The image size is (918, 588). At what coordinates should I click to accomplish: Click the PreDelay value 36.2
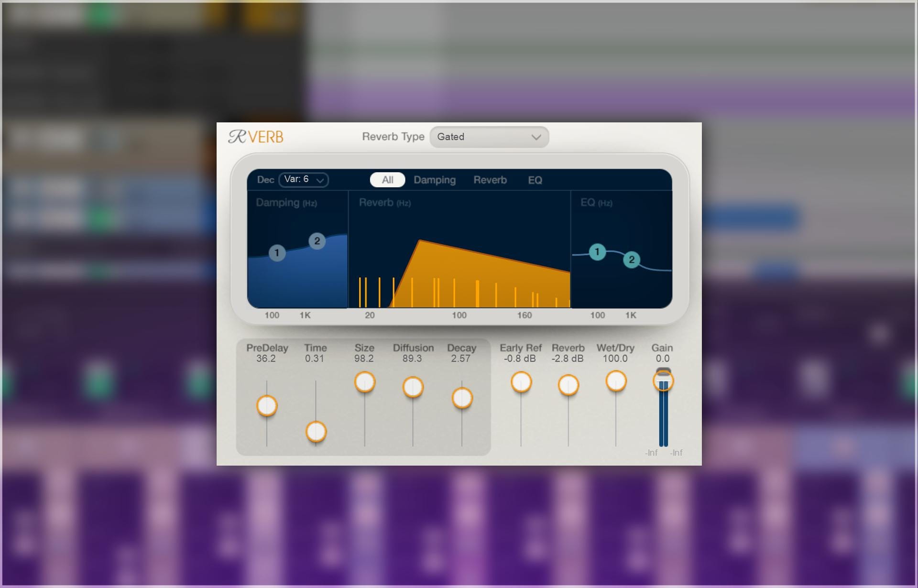click(266, 359)
